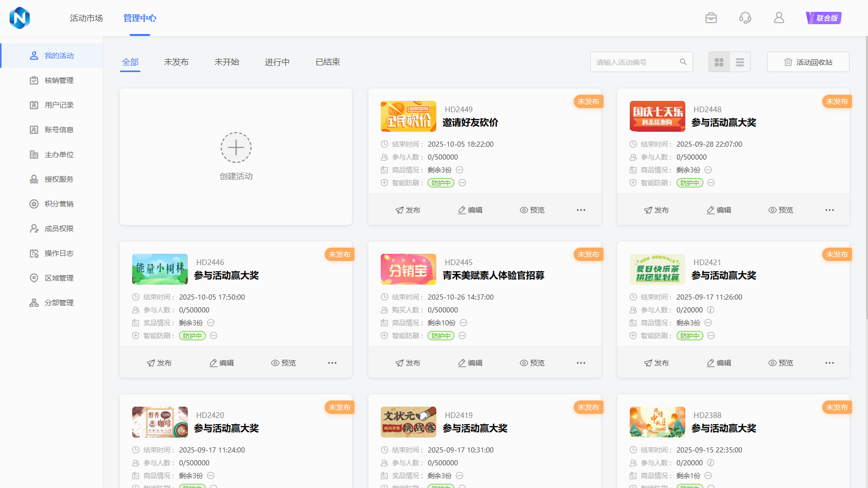868x488 pixels.
Task: Expand the three-dot menu on HD2446 card
Action: (332, 363)
